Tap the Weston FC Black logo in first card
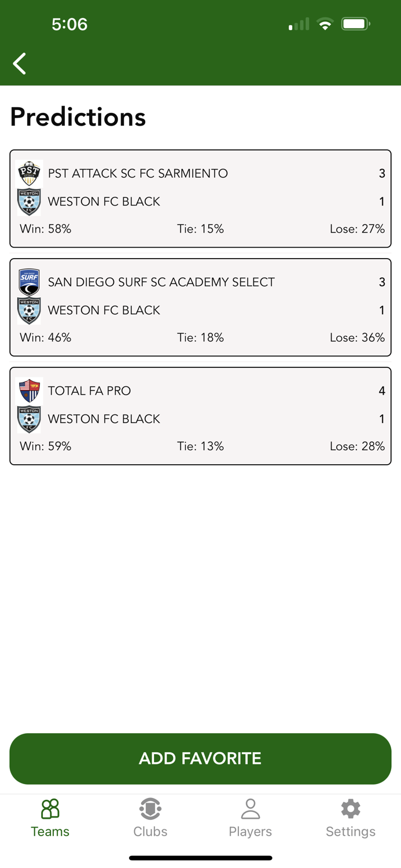Screen dimensions: 401x868 pos(29,202)
